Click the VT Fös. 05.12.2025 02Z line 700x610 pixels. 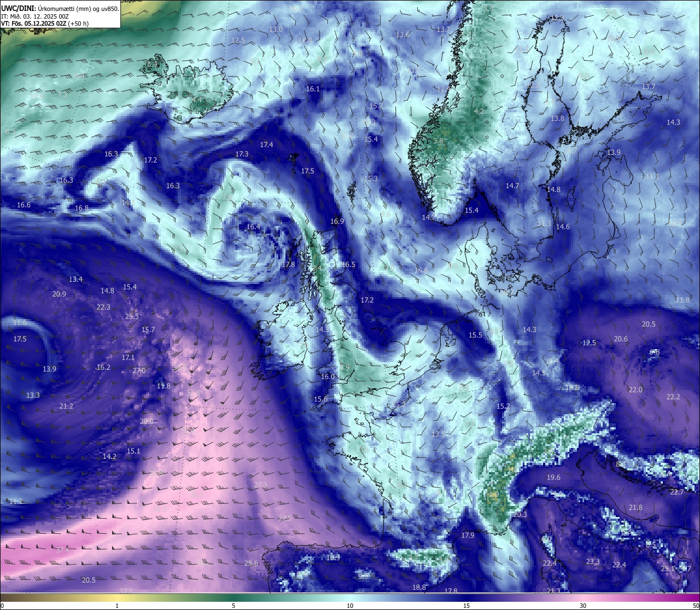tap(45, 24)
